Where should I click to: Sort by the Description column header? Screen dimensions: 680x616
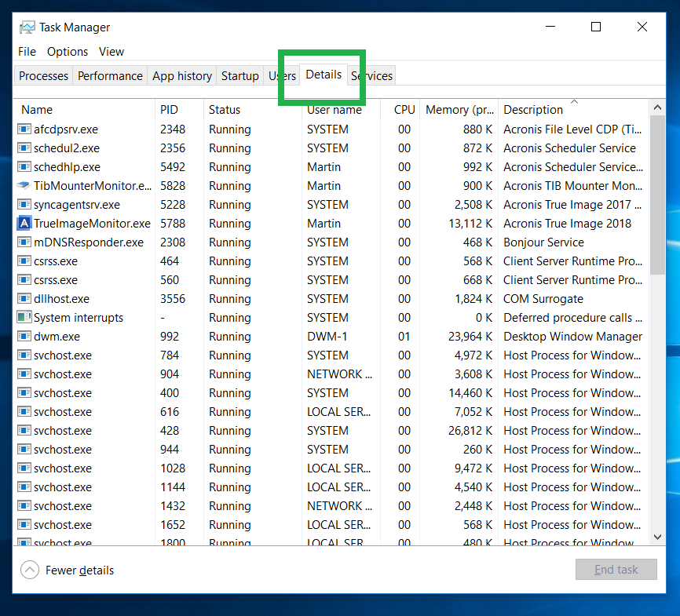coord(573,109)
